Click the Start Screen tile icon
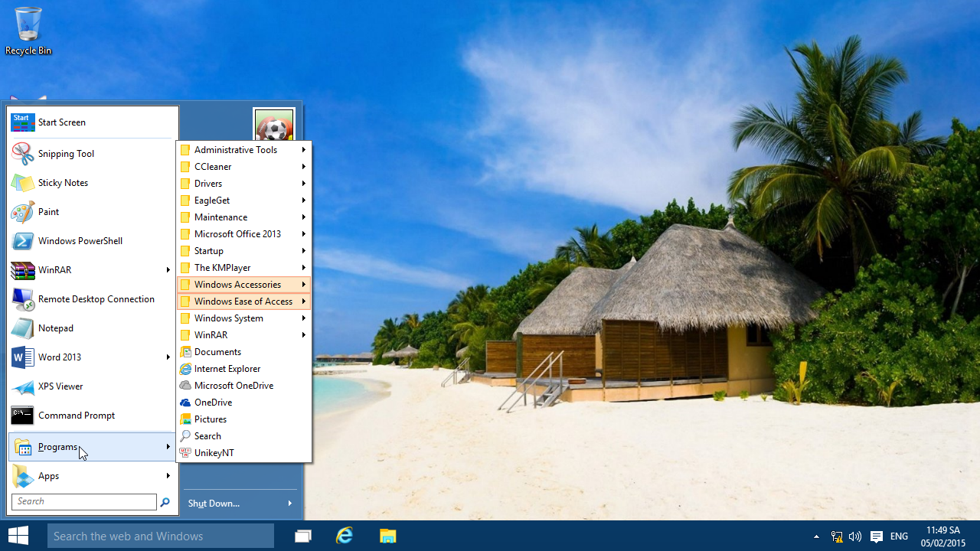Viewport: 980px width, 551px height. coord(23,122)
